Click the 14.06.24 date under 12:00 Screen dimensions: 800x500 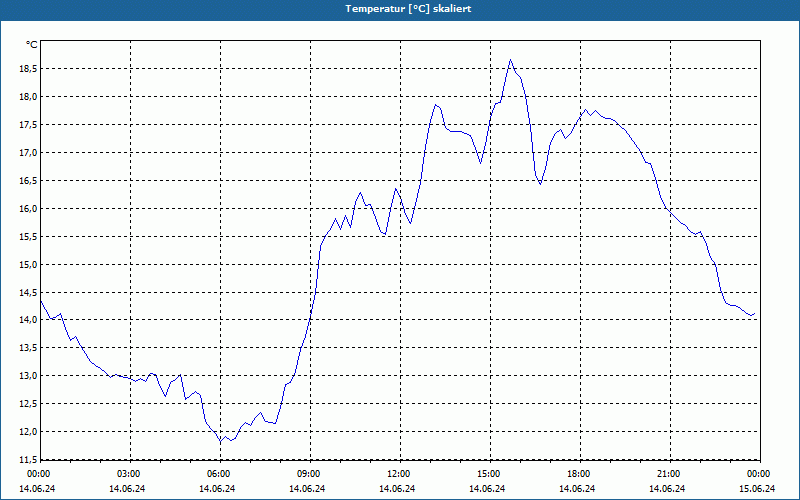tap(397, 488)
